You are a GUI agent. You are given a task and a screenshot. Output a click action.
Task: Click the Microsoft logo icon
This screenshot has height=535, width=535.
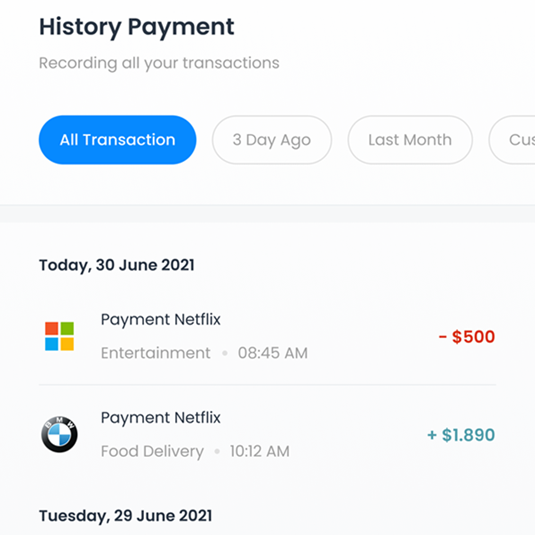pos(59,336)
